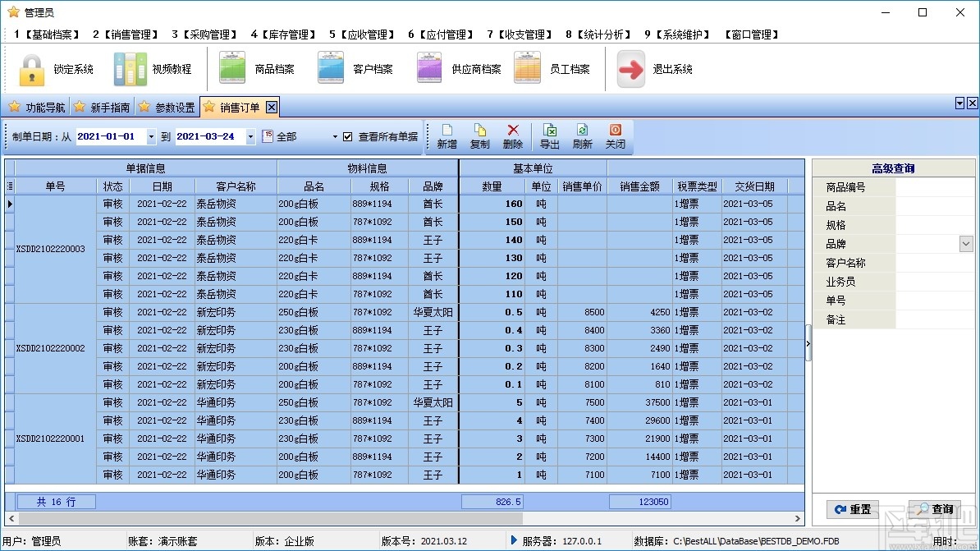Click the 导出 export icon
This screenshot has height=551, width=980.
(551, 131)
